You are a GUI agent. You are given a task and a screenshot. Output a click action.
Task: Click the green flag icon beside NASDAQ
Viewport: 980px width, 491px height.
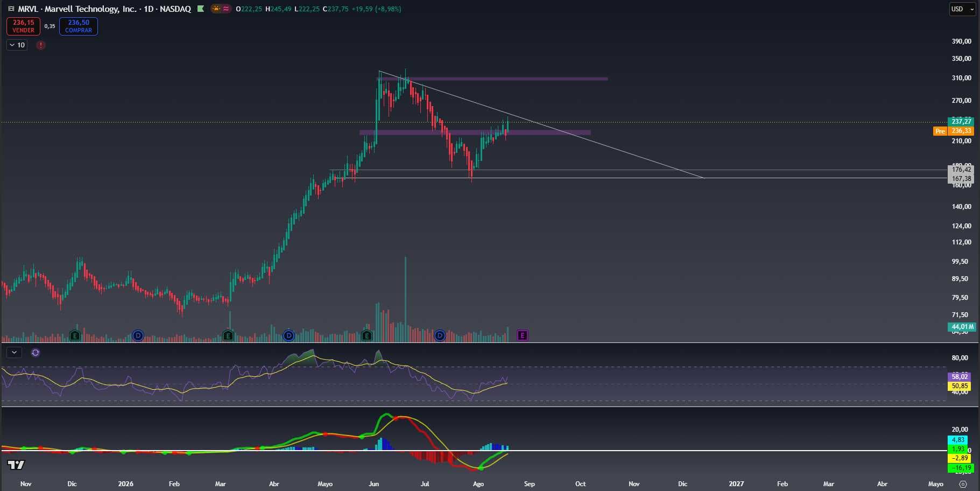pyautogui.click(x=201, y=9)
